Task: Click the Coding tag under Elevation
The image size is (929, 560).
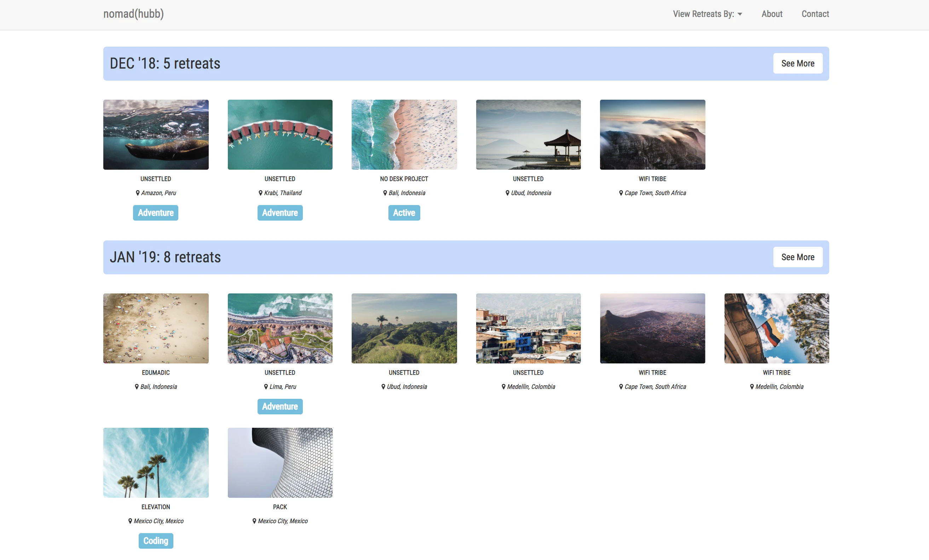Action: 155,541
